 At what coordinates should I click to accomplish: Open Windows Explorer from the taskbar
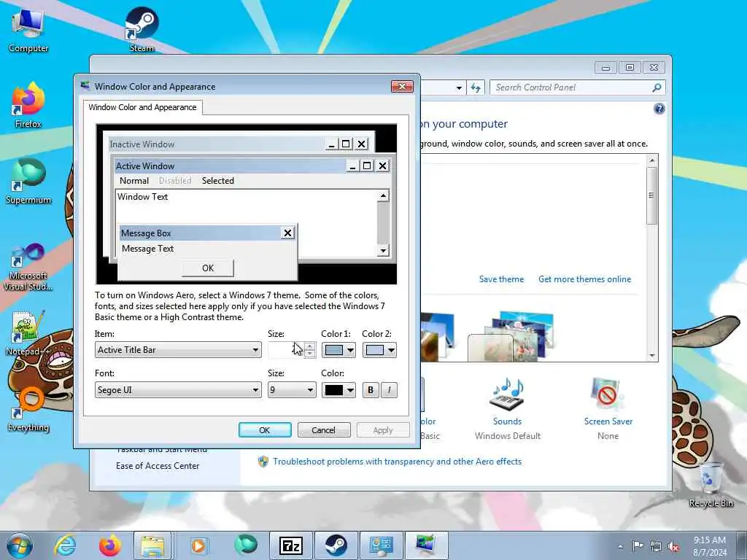tap(152, 545)
